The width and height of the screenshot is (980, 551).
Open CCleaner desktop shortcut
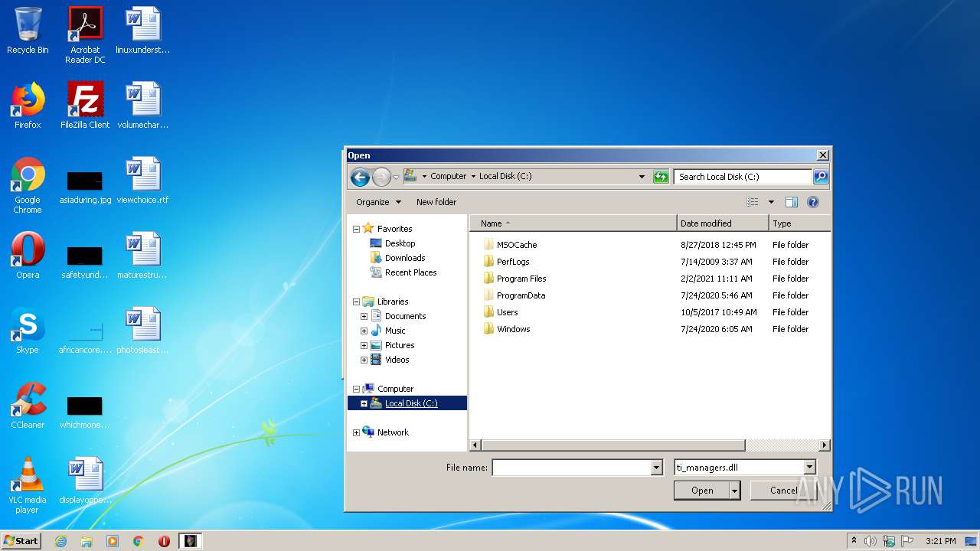pos(28,406)
